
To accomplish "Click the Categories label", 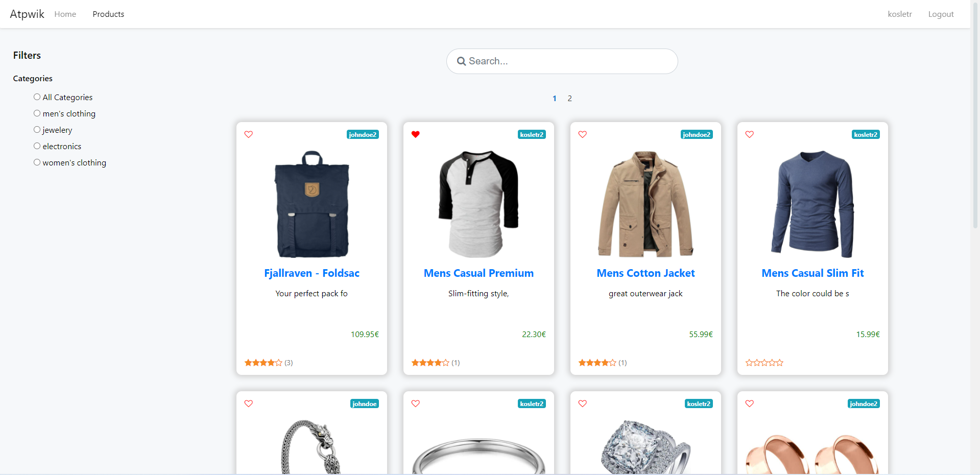I will click(x=33, y=79).
